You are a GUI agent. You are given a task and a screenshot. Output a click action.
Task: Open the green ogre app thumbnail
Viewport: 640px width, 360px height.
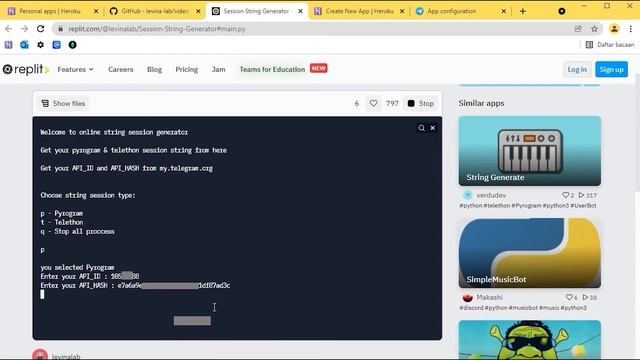pos(529,339)
